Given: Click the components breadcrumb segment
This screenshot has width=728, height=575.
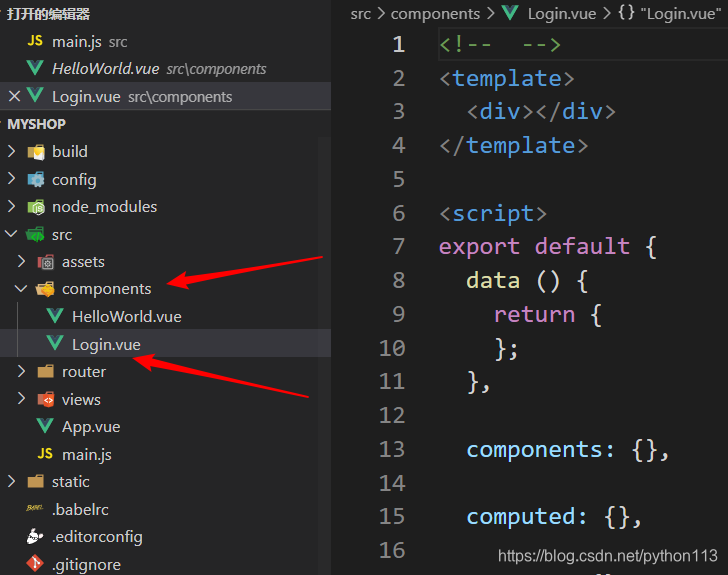Looking at the screenshot, I should click(435, 13).
